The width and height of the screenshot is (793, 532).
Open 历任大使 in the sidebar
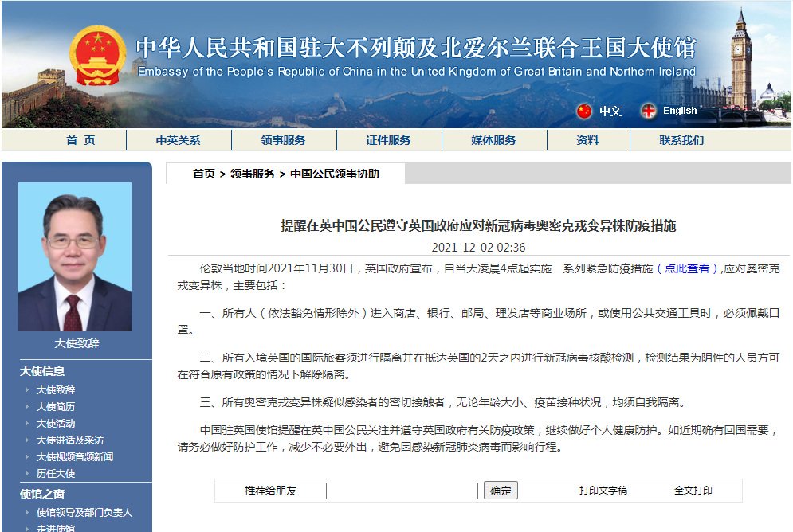(56, 473)
